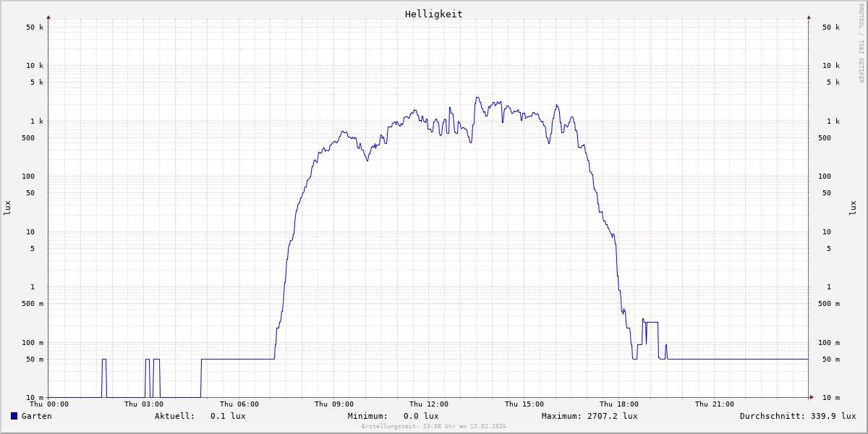Click the '5 k' label on right y-axis
This screenshot has height=434, width=868.
click(833, 82)
